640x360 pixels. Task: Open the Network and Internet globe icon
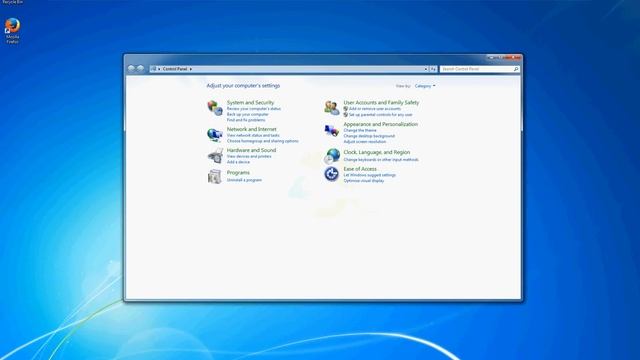(215, 134)
